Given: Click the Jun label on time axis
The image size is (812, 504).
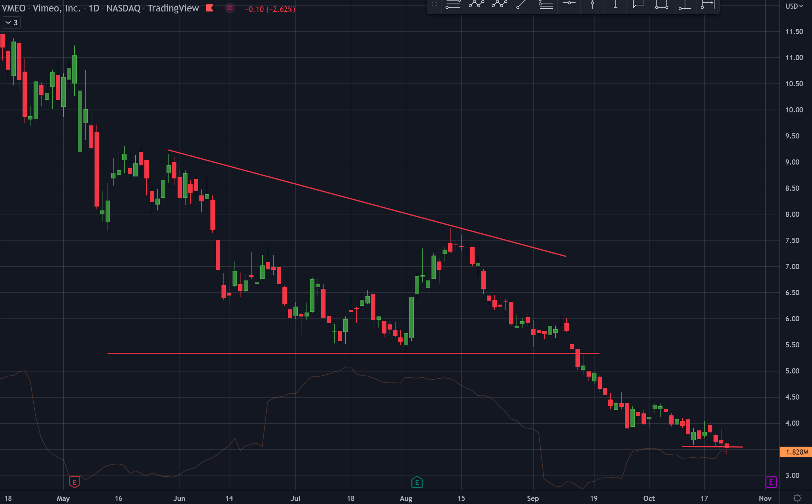Looking at the screenshot, I should (x=179, y=498).
